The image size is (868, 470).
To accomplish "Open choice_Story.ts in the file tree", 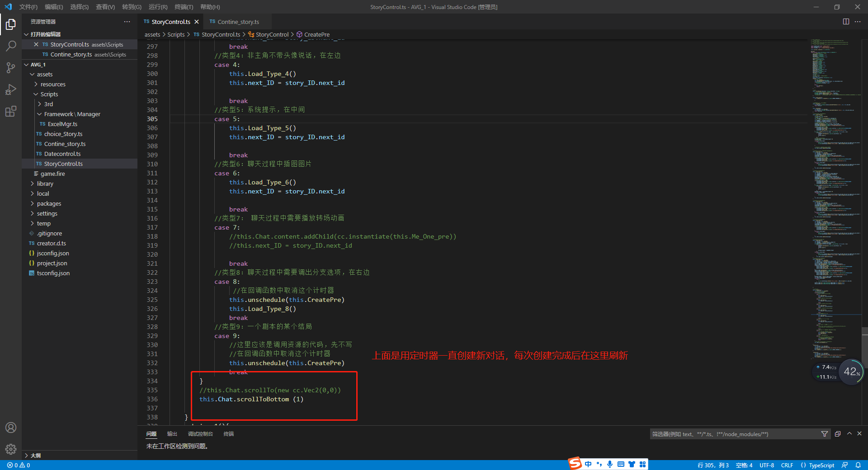I will (x=63, y=134).
